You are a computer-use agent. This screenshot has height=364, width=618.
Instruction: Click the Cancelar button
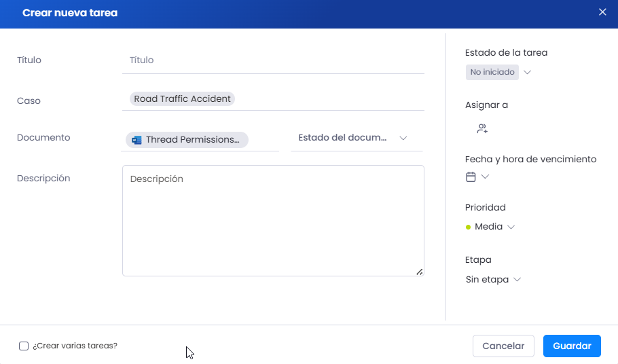click(x=503, y=346)
